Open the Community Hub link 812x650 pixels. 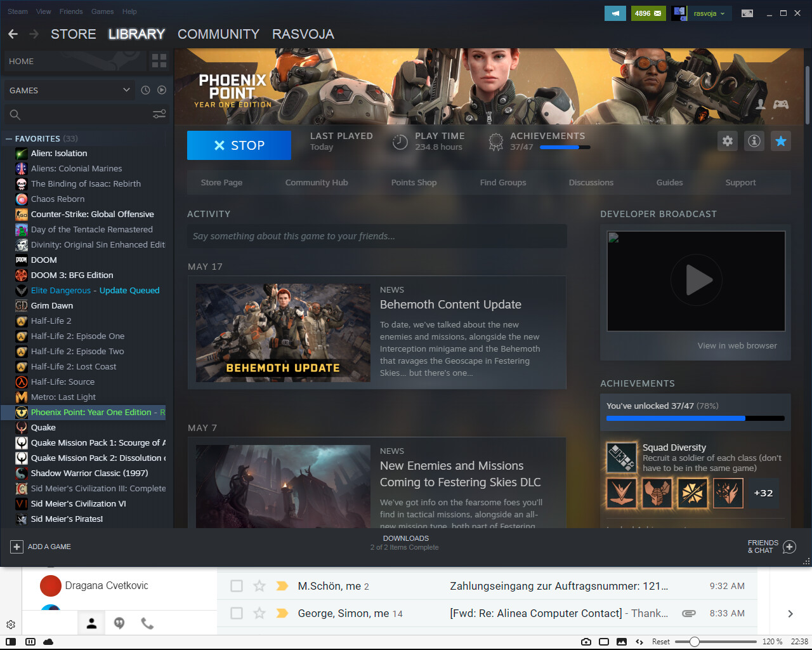point(317,183)
